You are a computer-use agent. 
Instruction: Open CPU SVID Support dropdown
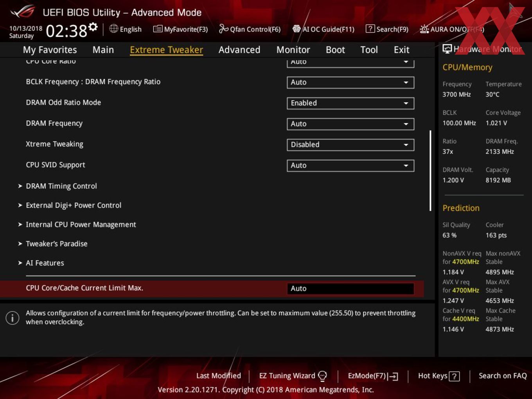coord(350,165)
